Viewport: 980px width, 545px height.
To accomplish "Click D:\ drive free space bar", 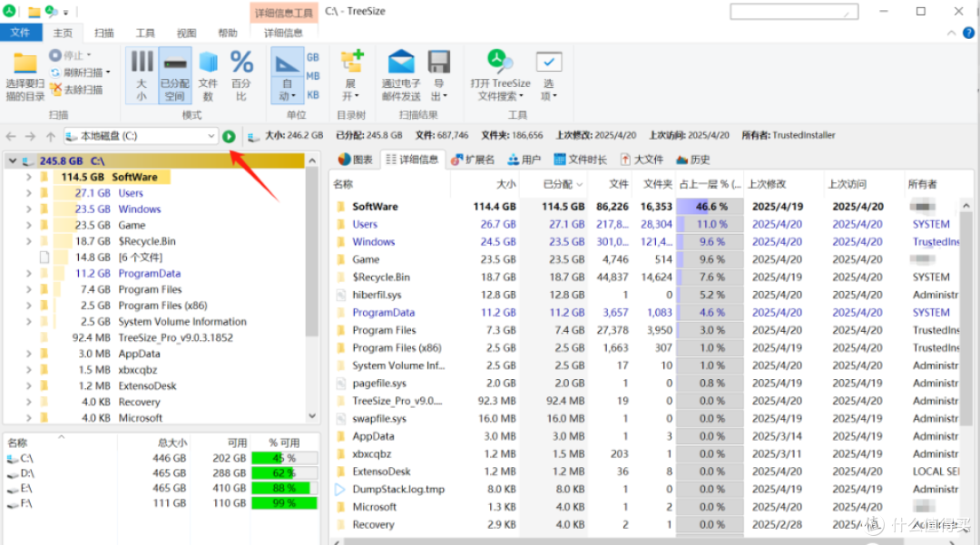I will (284, 473).
